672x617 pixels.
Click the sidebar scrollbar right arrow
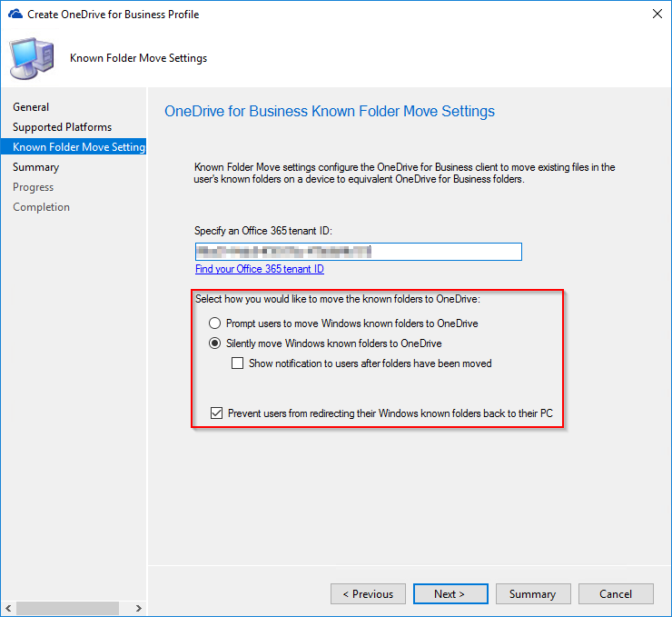(x=138, y=608)
